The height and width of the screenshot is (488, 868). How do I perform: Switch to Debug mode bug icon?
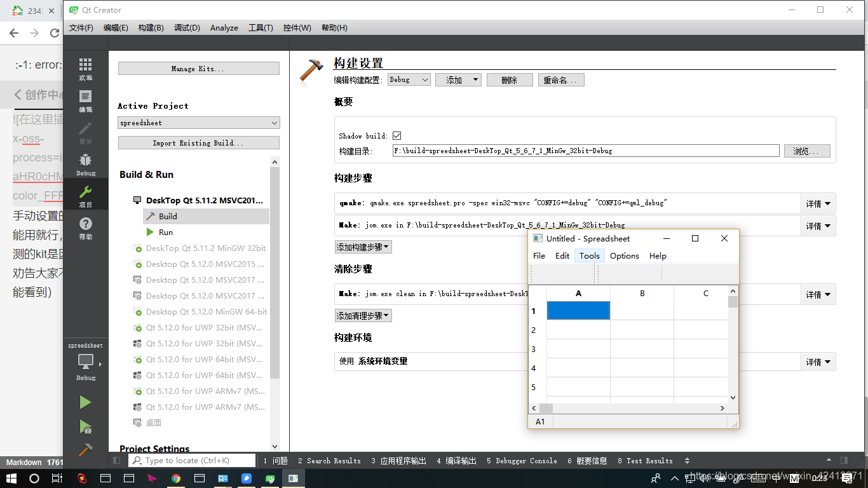(x=85, y=165)
